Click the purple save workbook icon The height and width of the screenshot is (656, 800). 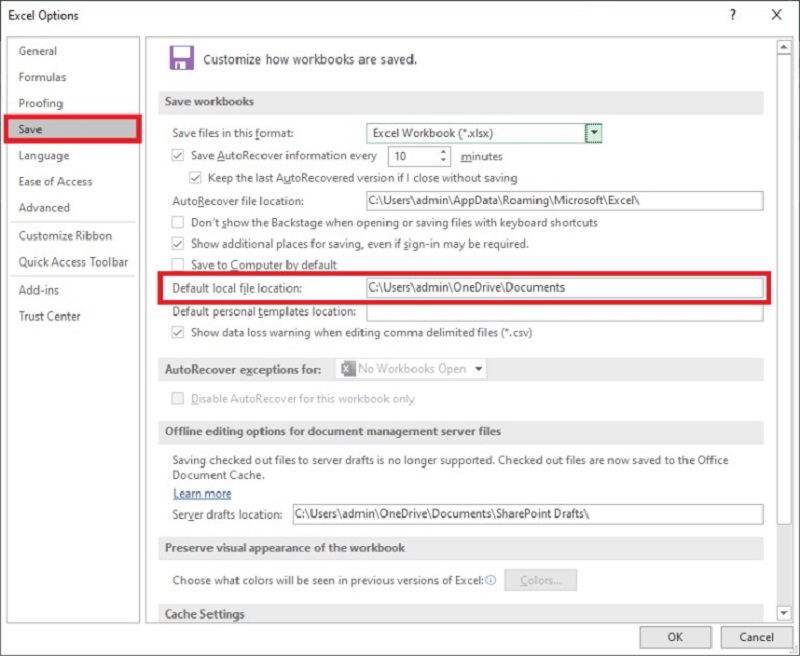click(181, 57)
